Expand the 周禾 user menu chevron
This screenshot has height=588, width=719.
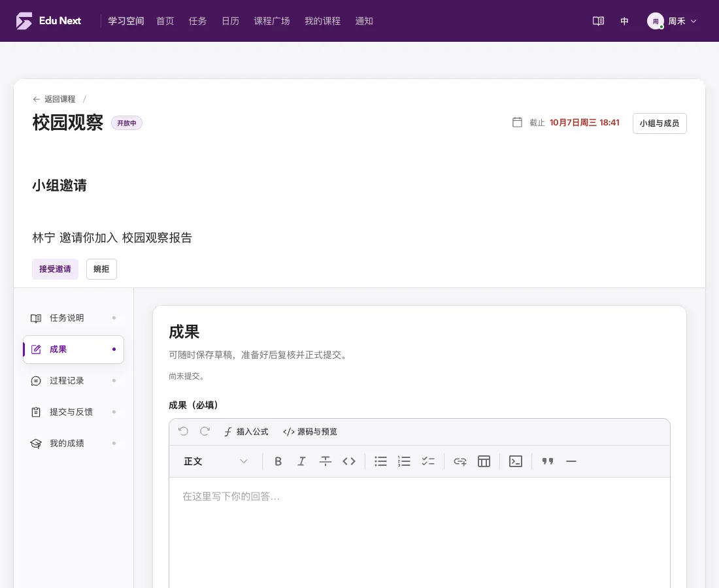[694, 21]
